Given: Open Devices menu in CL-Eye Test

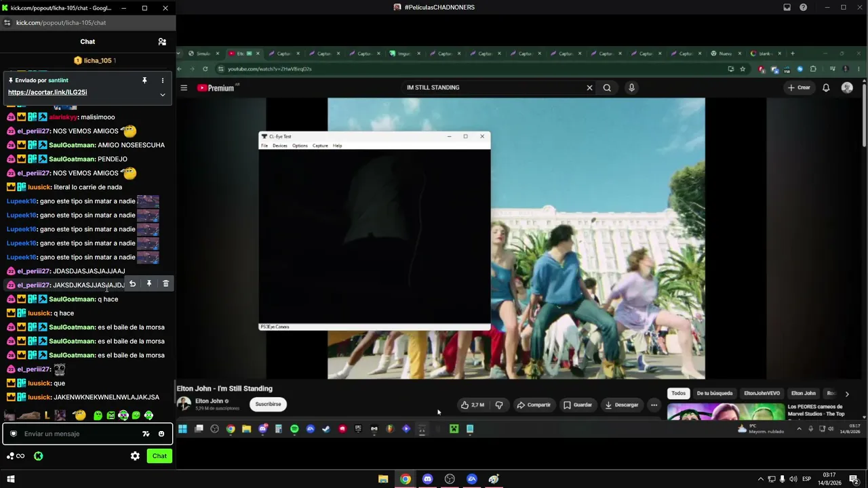Looking at the screenshot, I should (x=280, y=146).
